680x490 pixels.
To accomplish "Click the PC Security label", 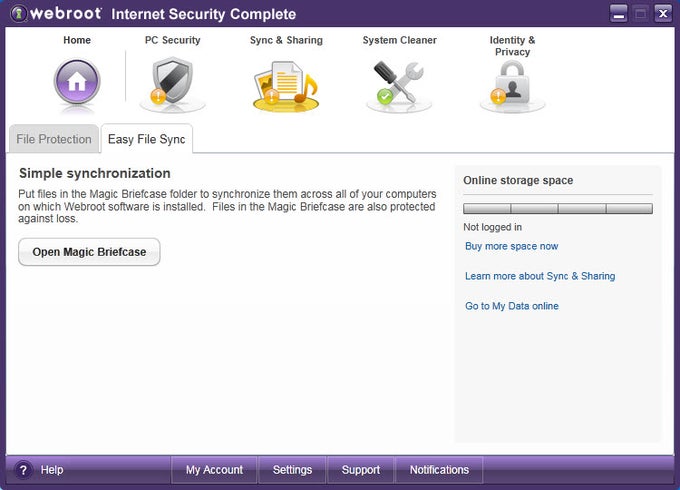I will [173, 40].
